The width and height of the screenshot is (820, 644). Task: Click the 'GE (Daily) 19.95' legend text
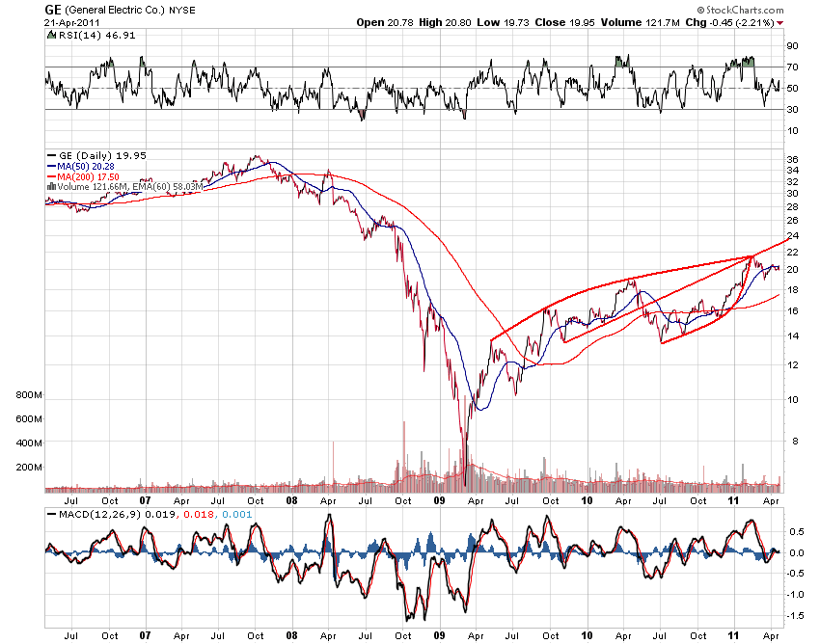[102, 155]
